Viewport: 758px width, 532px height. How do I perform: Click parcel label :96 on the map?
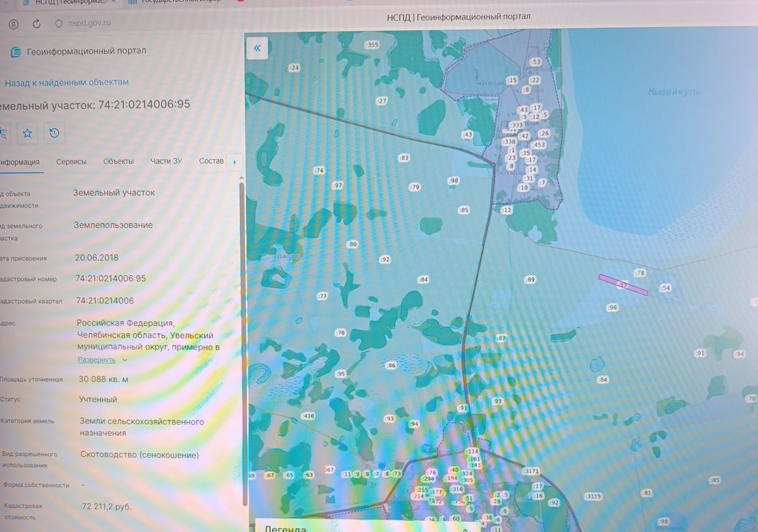point(611,307)
